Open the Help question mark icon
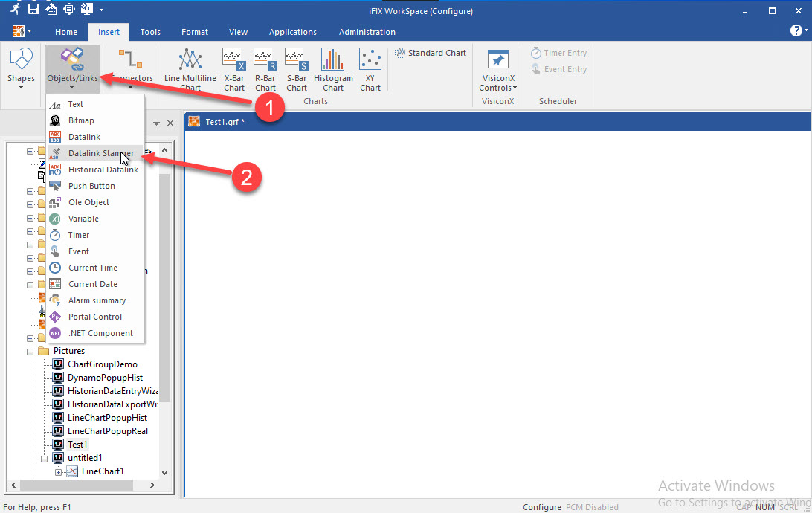Screen dimensions: 812x513 tap(796, 30)
